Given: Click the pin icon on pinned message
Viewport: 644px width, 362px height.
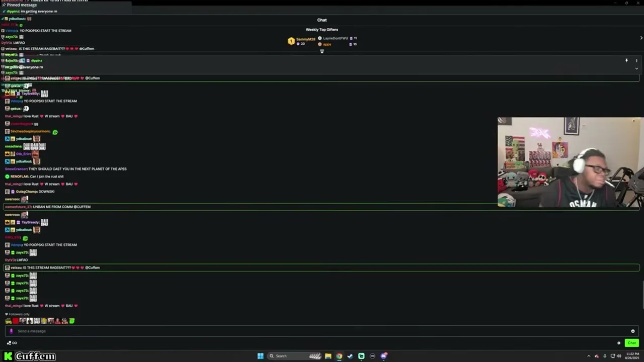Looking at the screenshot, I should point(626,60).
